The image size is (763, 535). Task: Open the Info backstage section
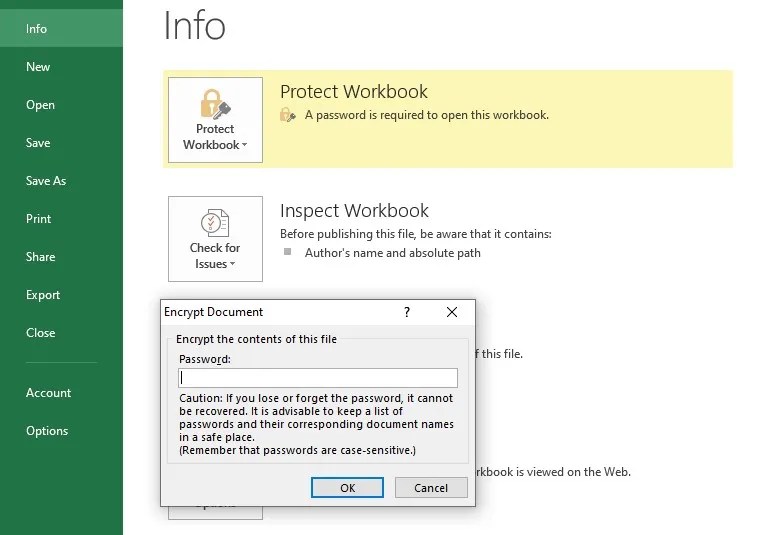tap(61, 29)
